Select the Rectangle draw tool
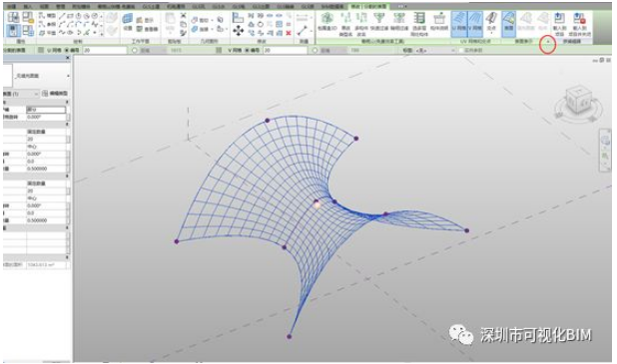The image size is (617, 364). point(70,16)
